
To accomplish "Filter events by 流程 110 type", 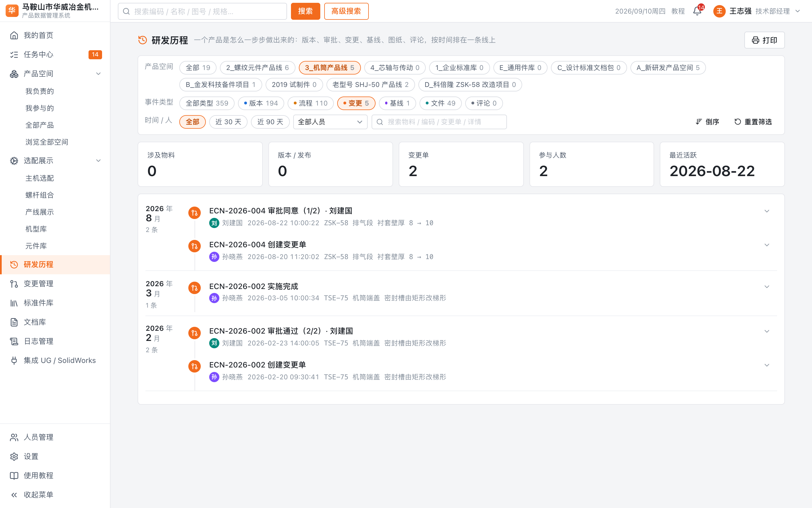I will 310,103.
